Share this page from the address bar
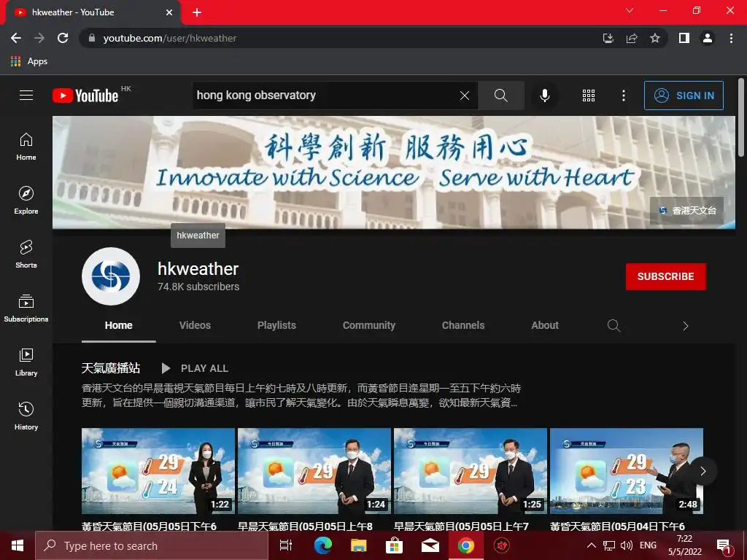The image size is (747, 560). coord(632,38)
